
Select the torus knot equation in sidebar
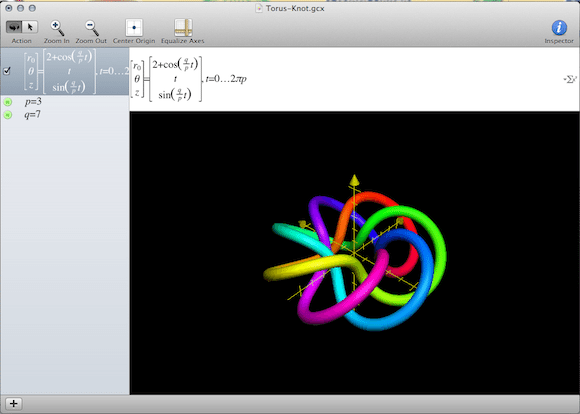65,71
